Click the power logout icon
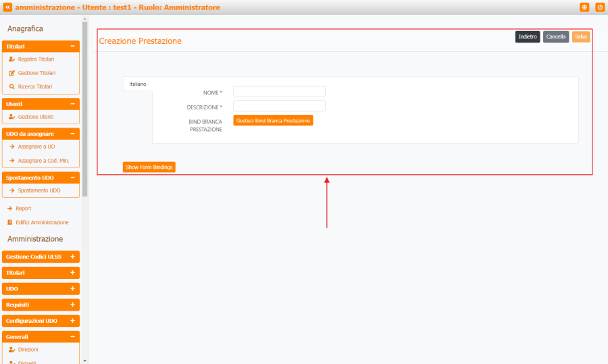Image resolution: width=608 pixels, height=364 pixels. coord(600,7)
